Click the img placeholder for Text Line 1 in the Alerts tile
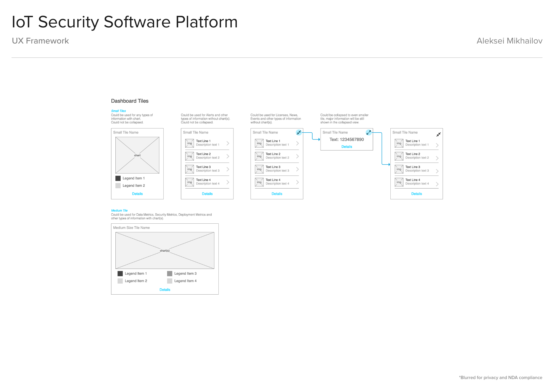 [x=190, y=143]
